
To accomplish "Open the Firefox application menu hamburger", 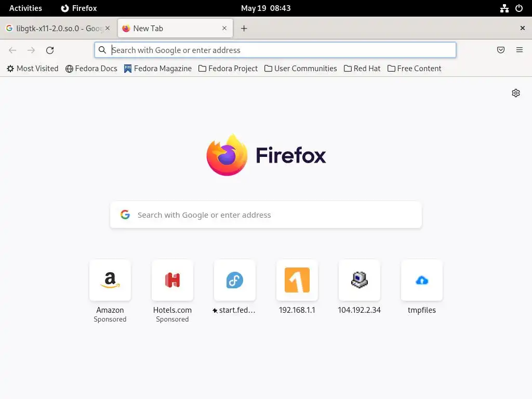I will (x=520, y=50).
